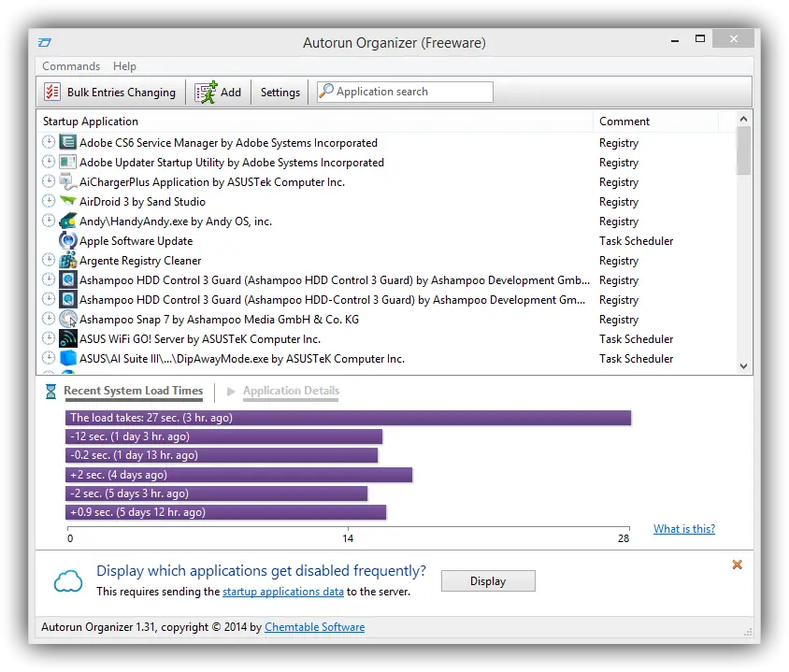Select the '-12 sec. (1 day 3 hr. ago)' bar

pos(224,436)
